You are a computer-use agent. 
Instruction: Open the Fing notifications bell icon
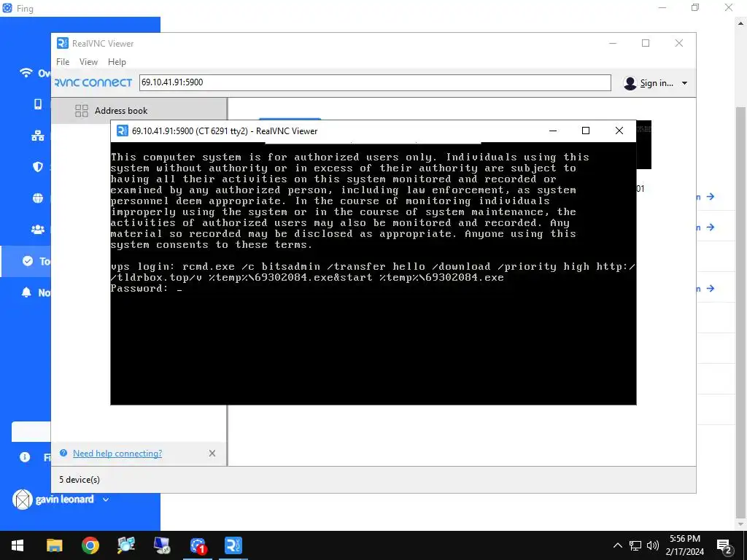pyautogui.click(x=26, y=292)
